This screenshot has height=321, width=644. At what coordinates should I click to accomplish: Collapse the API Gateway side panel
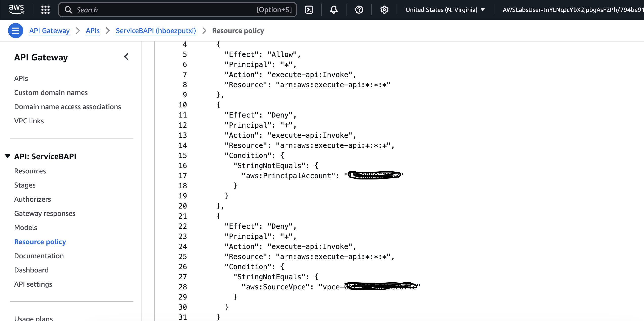[126, 57]
